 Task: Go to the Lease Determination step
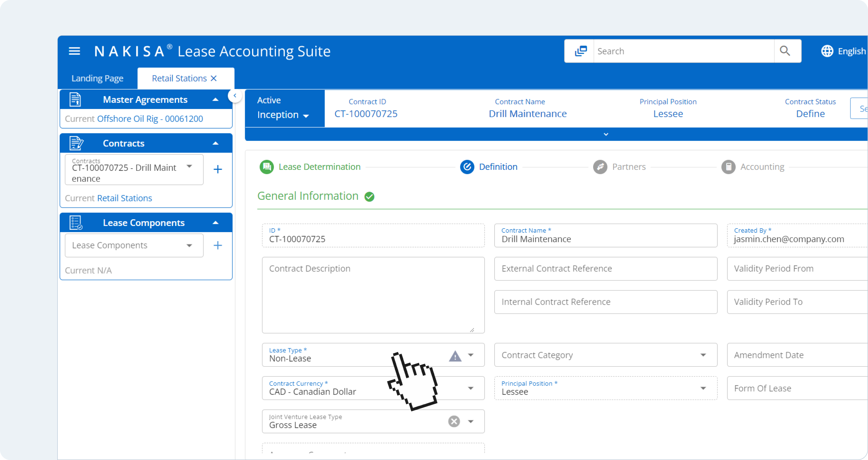coord(319,167)
